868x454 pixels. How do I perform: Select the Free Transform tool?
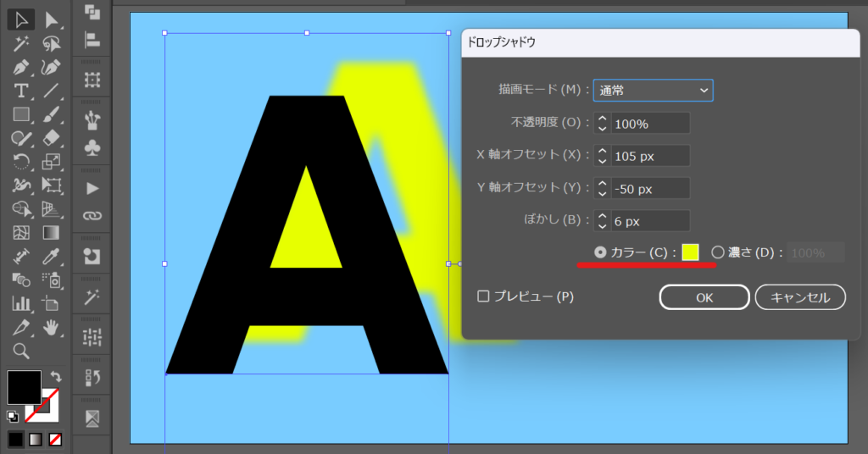pos(51,185)
